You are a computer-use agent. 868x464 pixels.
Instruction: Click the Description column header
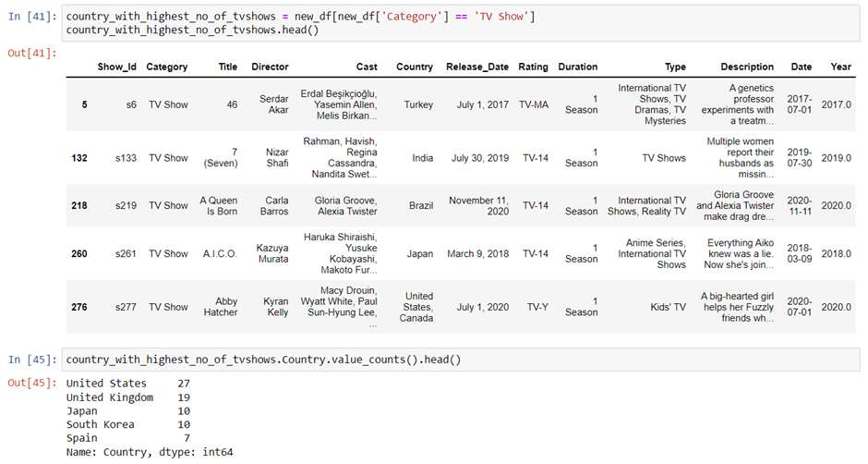click(x=747, y=67)
